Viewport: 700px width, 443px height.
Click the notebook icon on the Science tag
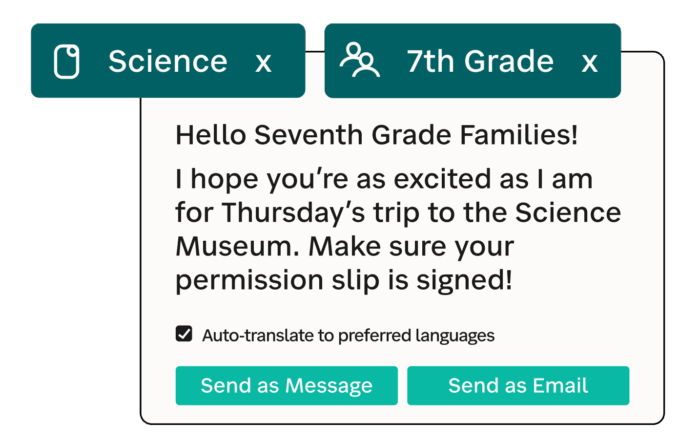point(66,62)
